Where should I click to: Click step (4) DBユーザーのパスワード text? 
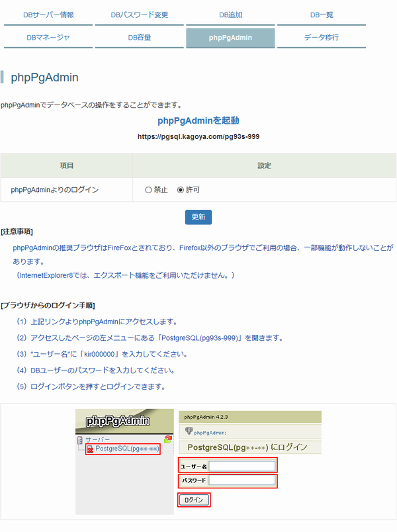tap(96, 370)
